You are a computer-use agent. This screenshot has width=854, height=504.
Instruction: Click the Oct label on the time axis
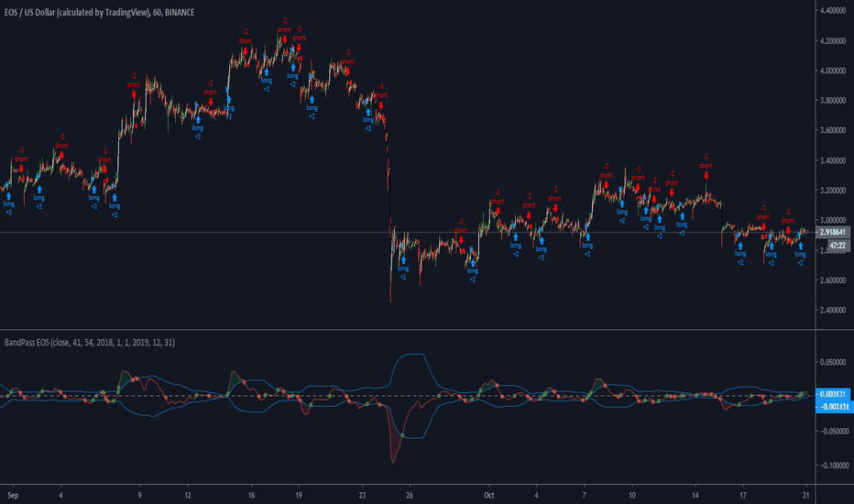coord(489,495)
